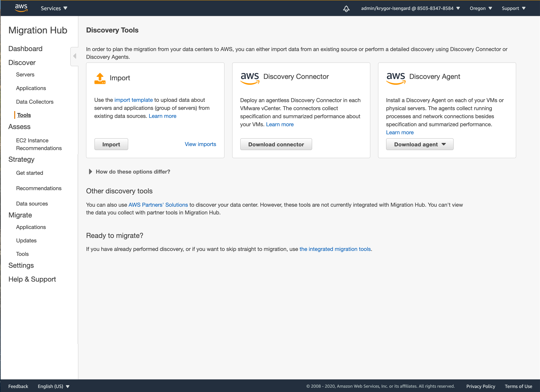Viewport: 540px width, 392px height.
Task: Click the Download connector button
Action: click(276, 144)
